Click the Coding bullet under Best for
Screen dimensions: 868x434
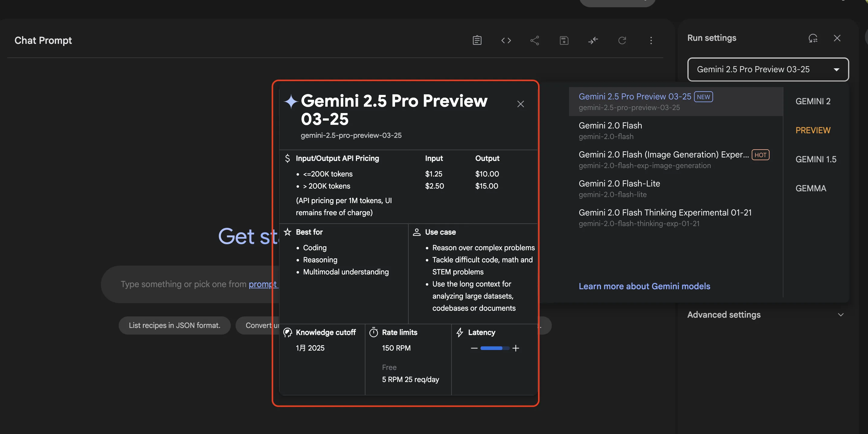click(315, 248)
